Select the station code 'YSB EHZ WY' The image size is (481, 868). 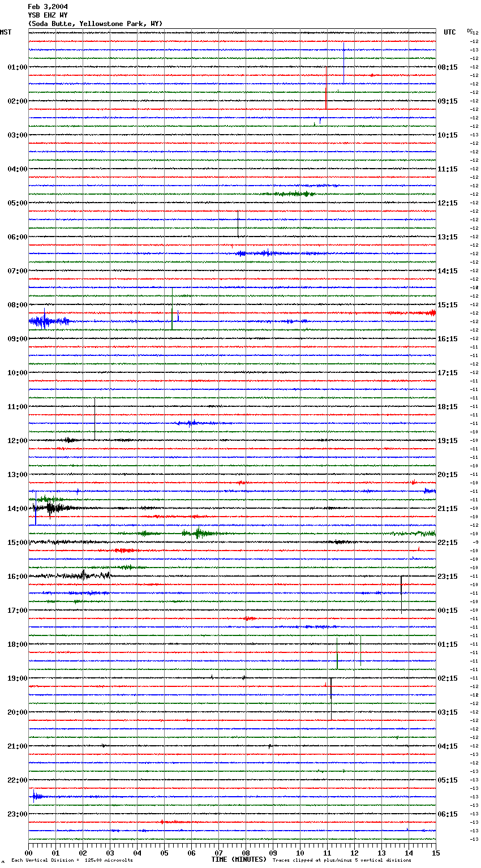pyautogui.click(x=48, y=15)
